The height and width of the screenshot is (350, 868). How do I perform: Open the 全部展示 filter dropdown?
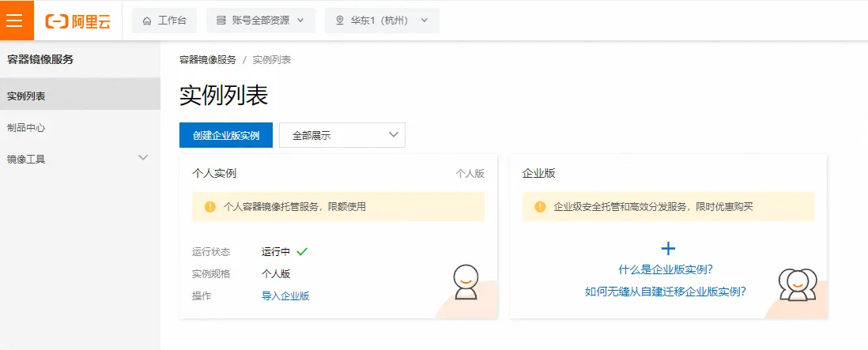pyautogui.click(x=342, y=135)
